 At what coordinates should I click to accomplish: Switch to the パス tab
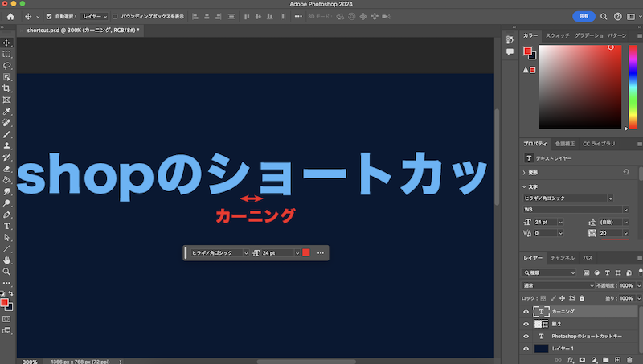(x=588, y=258)
